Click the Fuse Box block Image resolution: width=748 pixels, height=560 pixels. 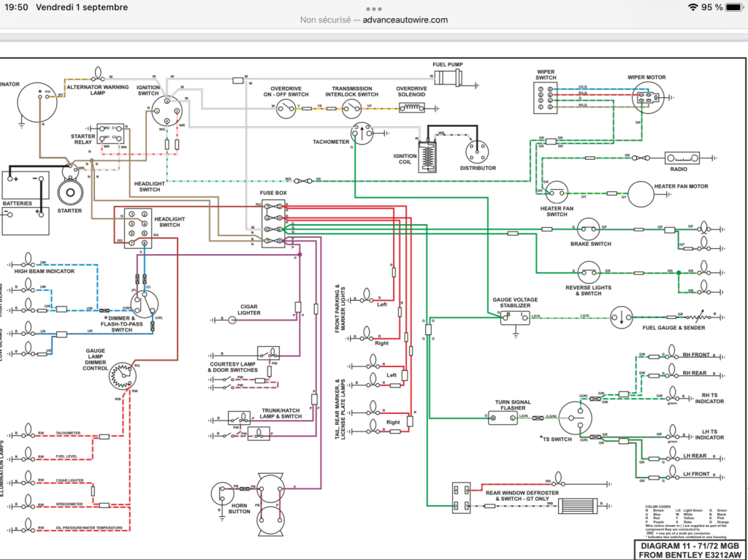click(x=273, y=223)
